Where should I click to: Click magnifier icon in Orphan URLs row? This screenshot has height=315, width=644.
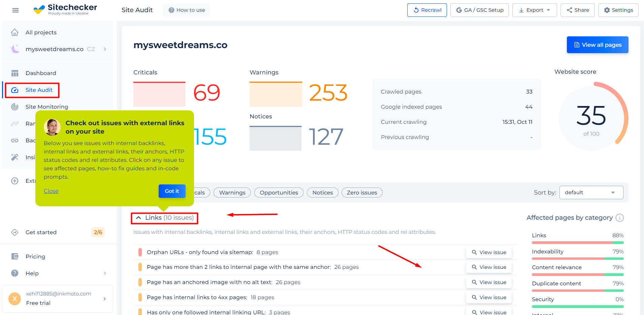pyautogui.click(x=474, y=252)
